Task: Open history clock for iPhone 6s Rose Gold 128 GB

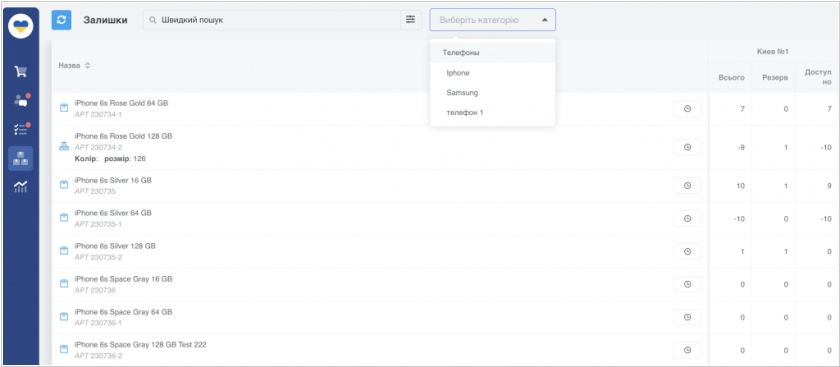Action: pyautogui.click(x=687, y=147)
